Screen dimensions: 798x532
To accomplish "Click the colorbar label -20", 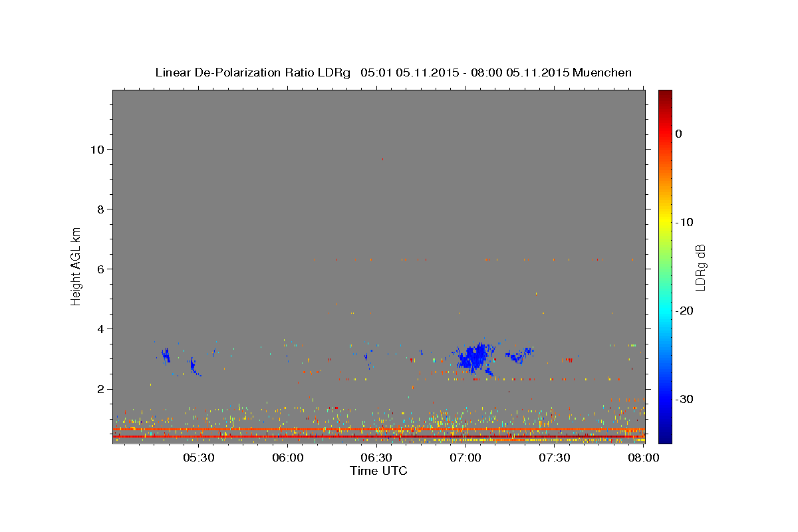I will (x=684, y=311).
